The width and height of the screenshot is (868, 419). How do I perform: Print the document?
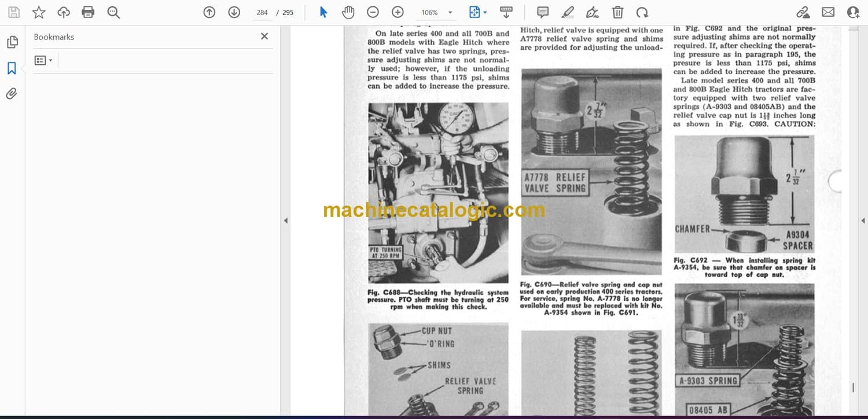88,12
